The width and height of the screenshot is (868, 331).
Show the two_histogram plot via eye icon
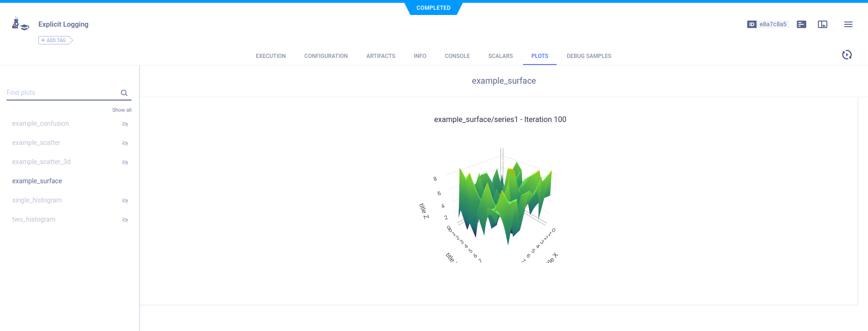point(125,220)
